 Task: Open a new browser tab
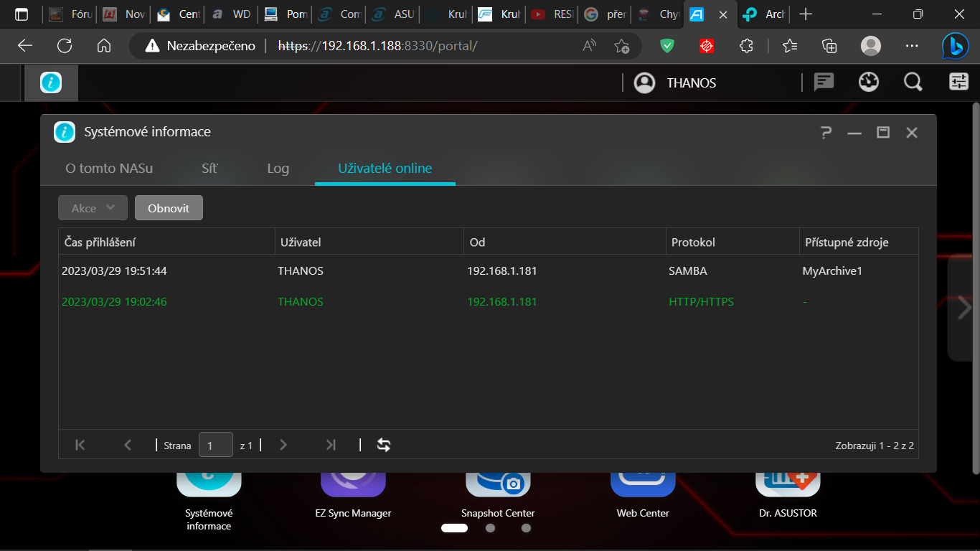[x=806, y=14]
